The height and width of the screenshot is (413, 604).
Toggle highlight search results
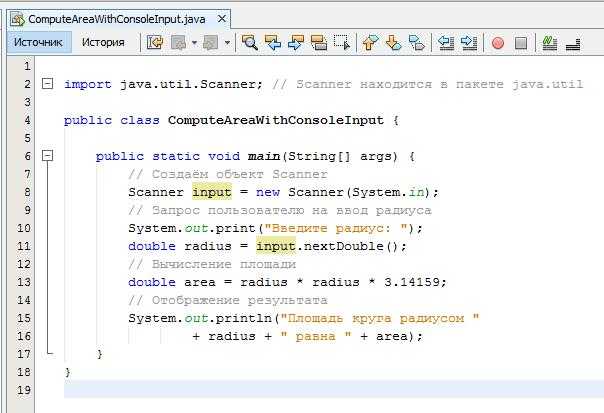pos(319,42)
